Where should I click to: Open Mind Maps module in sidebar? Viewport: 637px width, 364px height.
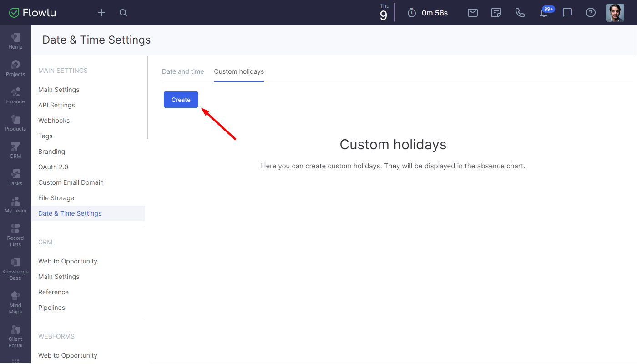[x=15, y=303]
